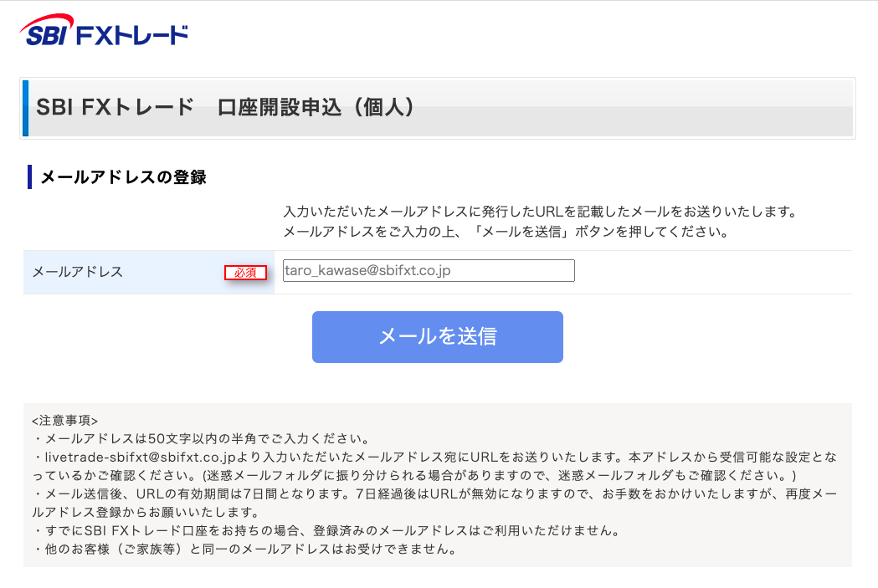This screenshot has width=878, height=588.
Task: Click the note about 他のお客様（ご家族等）
Action: point(244,549)
